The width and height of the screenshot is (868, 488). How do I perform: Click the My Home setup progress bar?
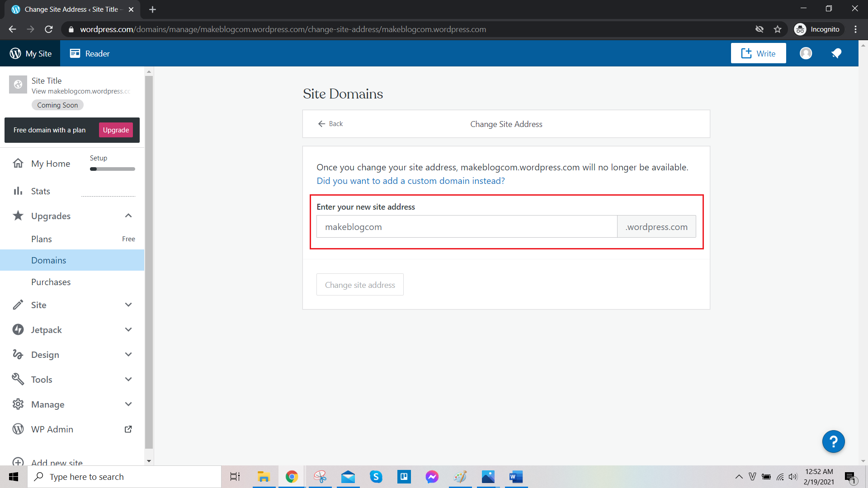tap(112, 169)
